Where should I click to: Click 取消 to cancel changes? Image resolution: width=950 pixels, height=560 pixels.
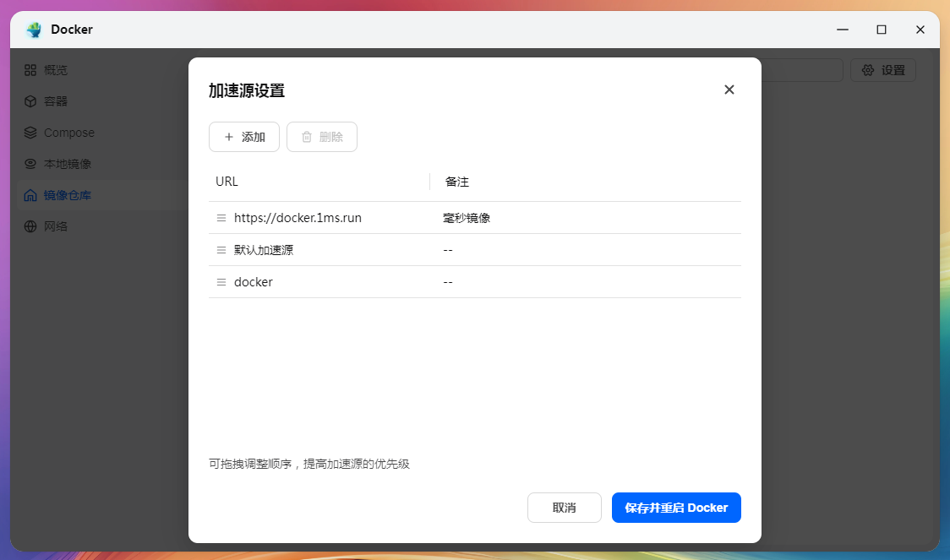[564, 508]
